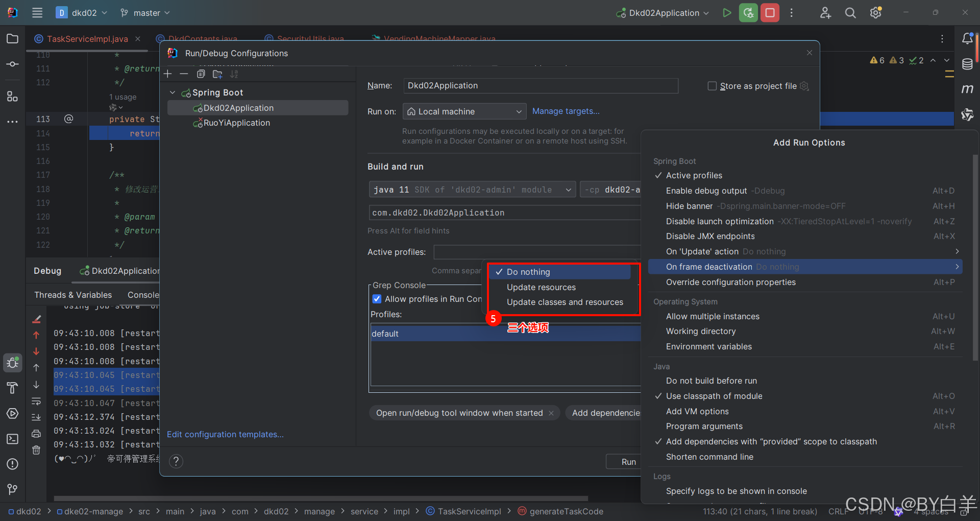
Task: Open the Project tool window folder icon
Action: tap(13, 39)
